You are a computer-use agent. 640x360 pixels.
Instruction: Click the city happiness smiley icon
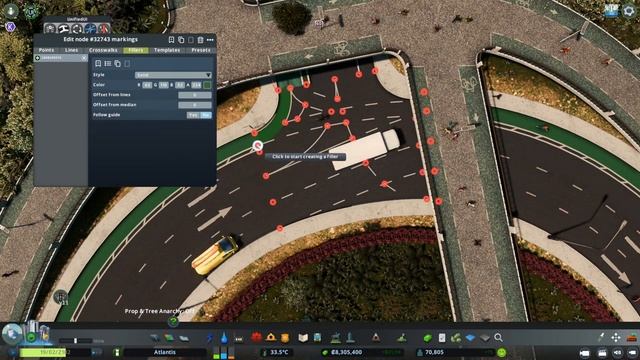point(502,352)
